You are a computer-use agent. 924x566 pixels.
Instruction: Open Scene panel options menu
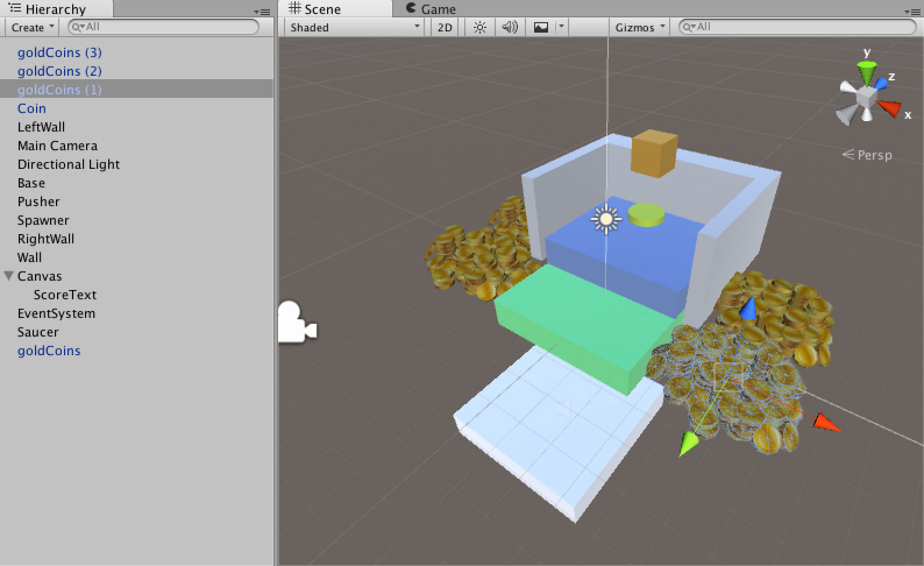912,11
